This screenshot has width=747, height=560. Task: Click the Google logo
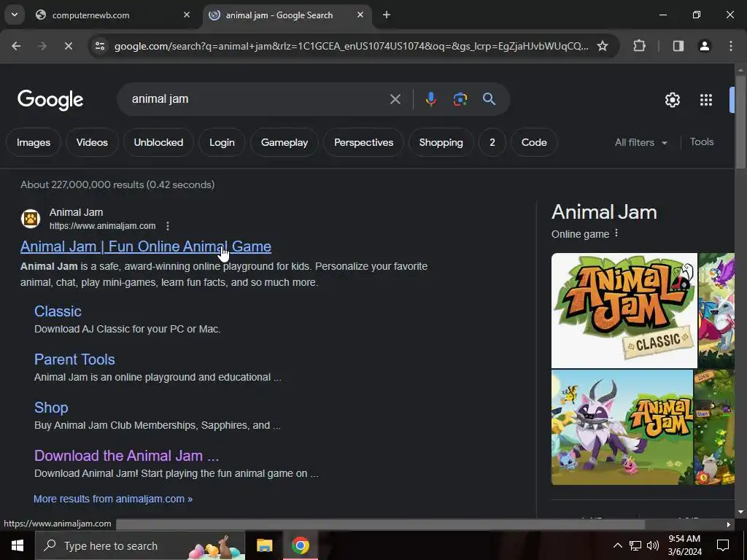(x=50, y=99)
